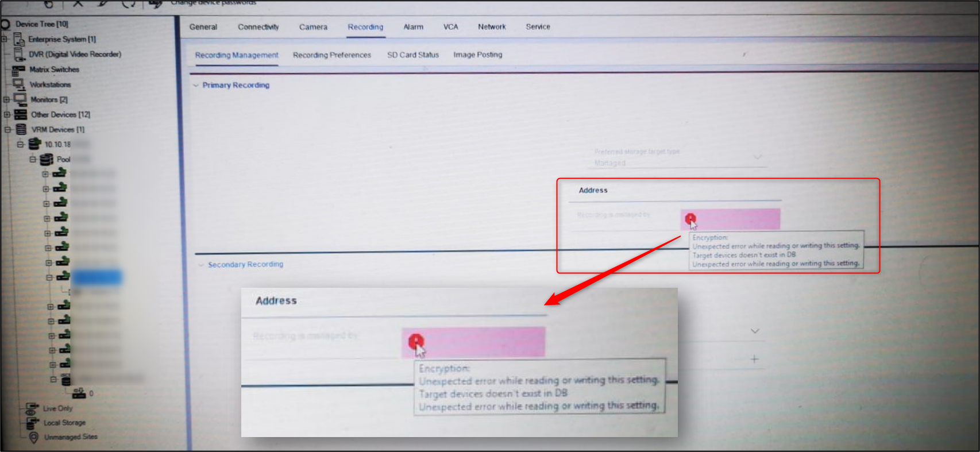Select the Recording tab
980x452 pixels.
click(x=365, y=27)
